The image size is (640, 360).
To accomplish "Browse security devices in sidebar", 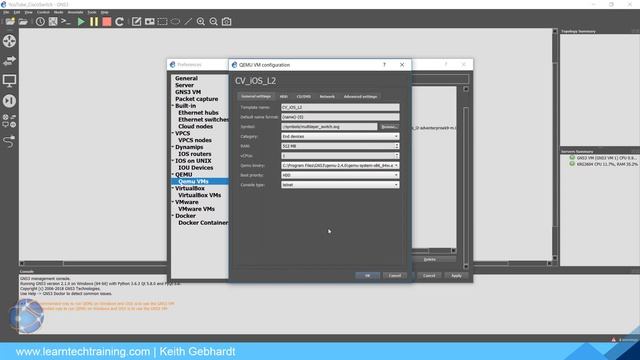I will (9, 101).
